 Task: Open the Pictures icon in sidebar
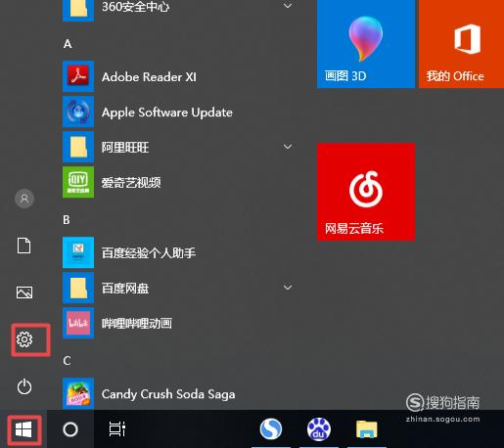24,292
